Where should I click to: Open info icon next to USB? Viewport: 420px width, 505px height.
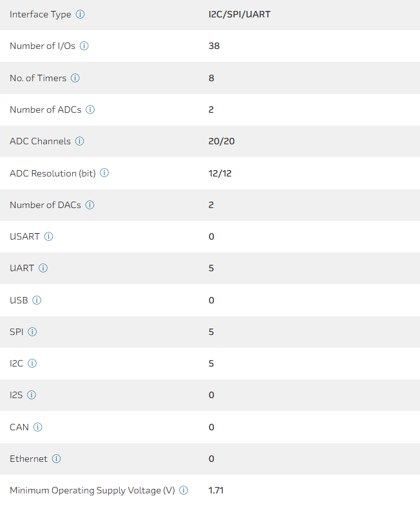(x=37, y=300)
